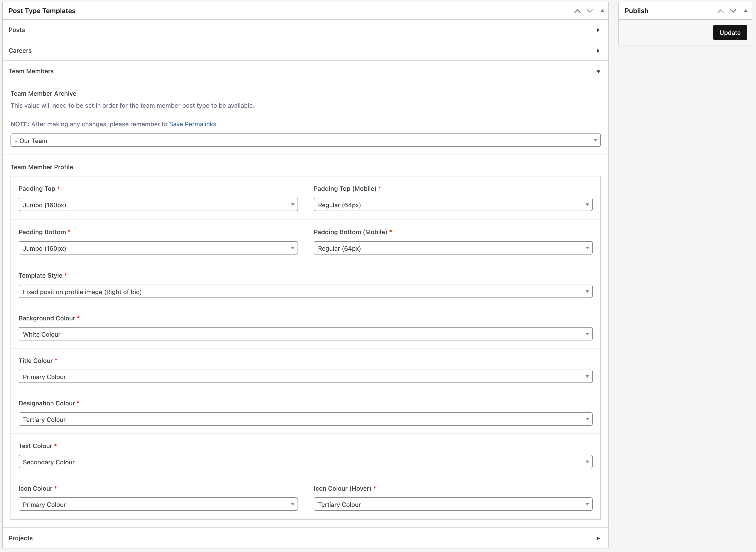Move Publish panel down arrow
The width and height of the screenshot is (756, 552).
pyautogui.click(x=733, y=11)
